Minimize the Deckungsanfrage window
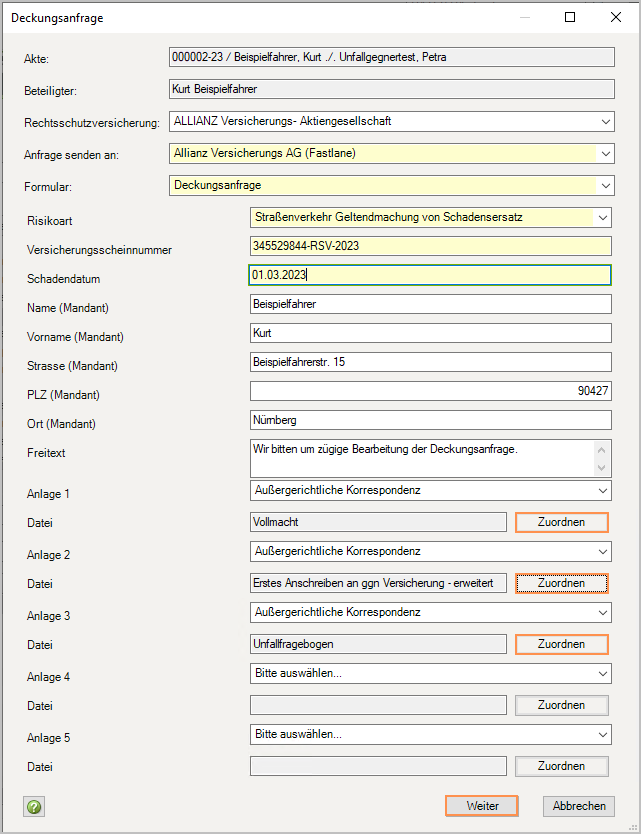Screen dimensions: 641x834 pyautogui.click(x=525, y=18)
